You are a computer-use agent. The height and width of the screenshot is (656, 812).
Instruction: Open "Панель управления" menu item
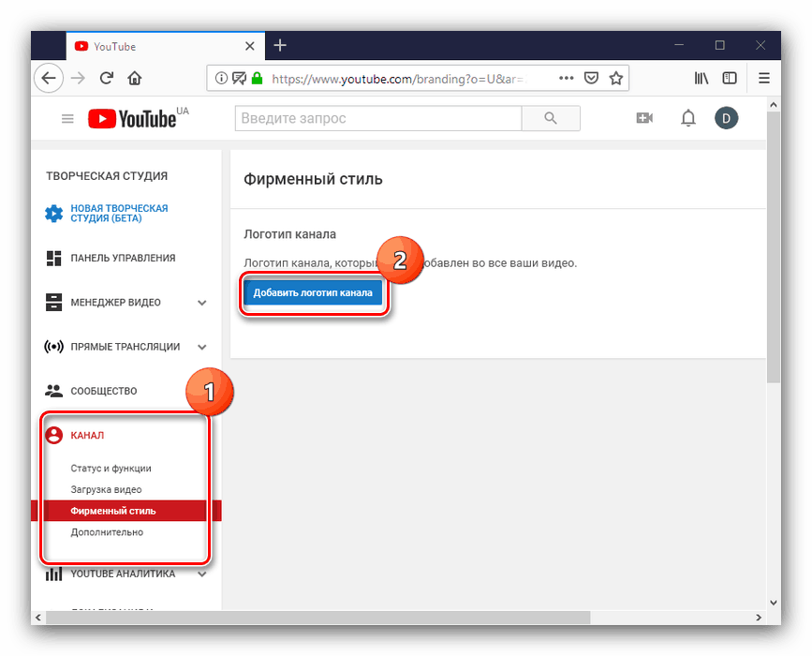pyautogui.click(x=123, y=258)
